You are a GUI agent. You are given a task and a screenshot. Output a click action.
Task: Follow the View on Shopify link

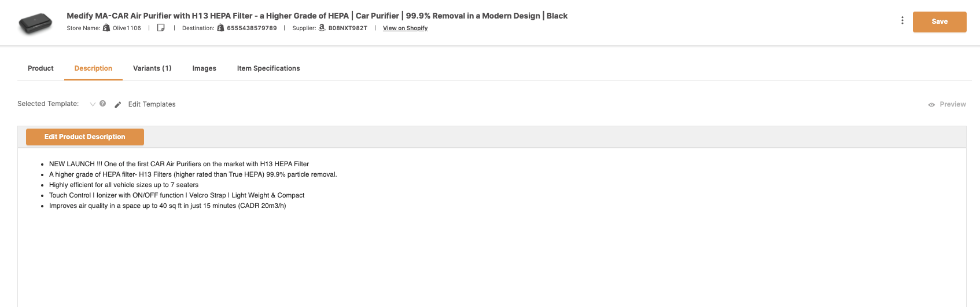click(x=405, y=28)
